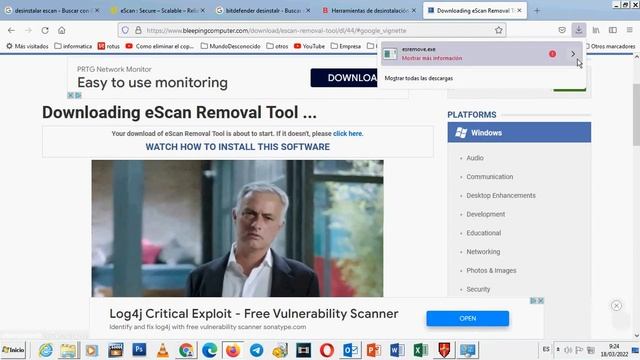Image resolution: width=640 pixels, height=360 pixels.
Task: Open Mostrar todas las descargas
Action: (419, 78)
